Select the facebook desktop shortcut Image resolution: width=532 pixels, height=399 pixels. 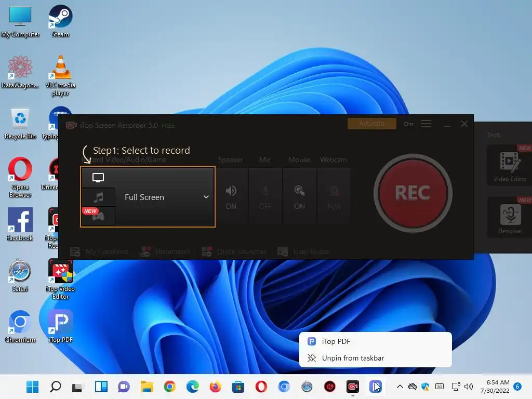coord(20,224)
